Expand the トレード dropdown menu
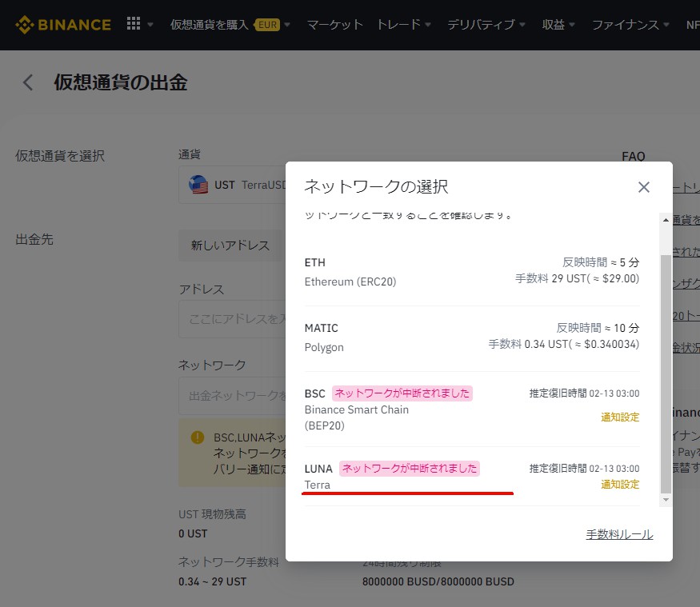Viewport: 700px width, 607px height. pyautogui.click(x=403, y=25)
